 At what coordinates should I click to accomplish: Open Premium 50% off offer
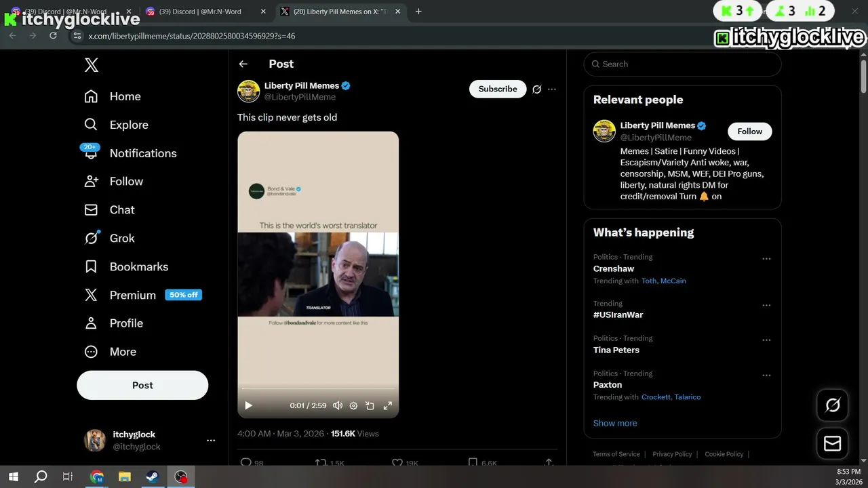[142, 295]
